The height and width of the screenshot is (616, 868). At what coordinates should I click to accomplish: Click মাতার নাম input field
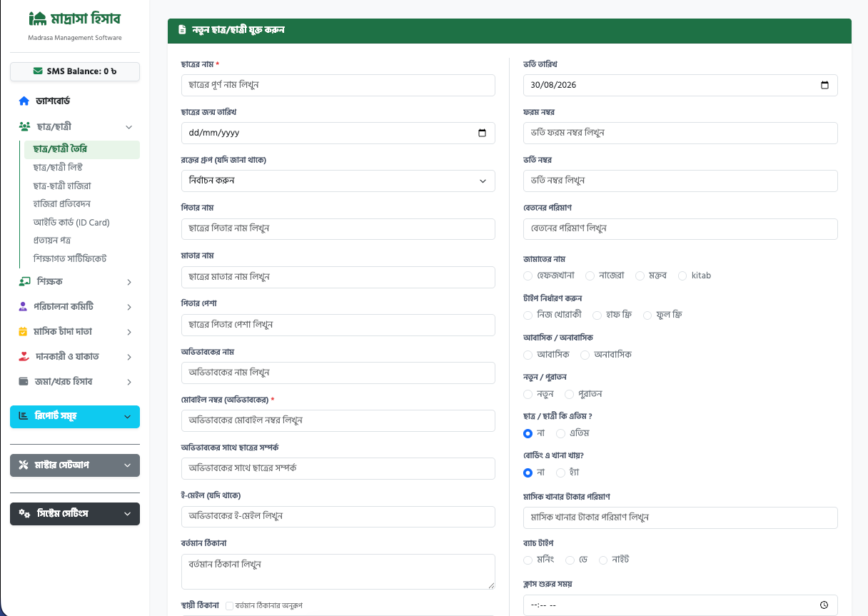click(338, 277)
